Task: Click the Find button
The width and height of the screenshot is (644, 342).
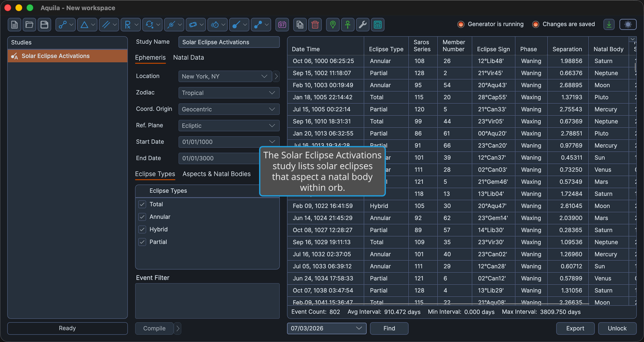Action: tap(389, 328)
